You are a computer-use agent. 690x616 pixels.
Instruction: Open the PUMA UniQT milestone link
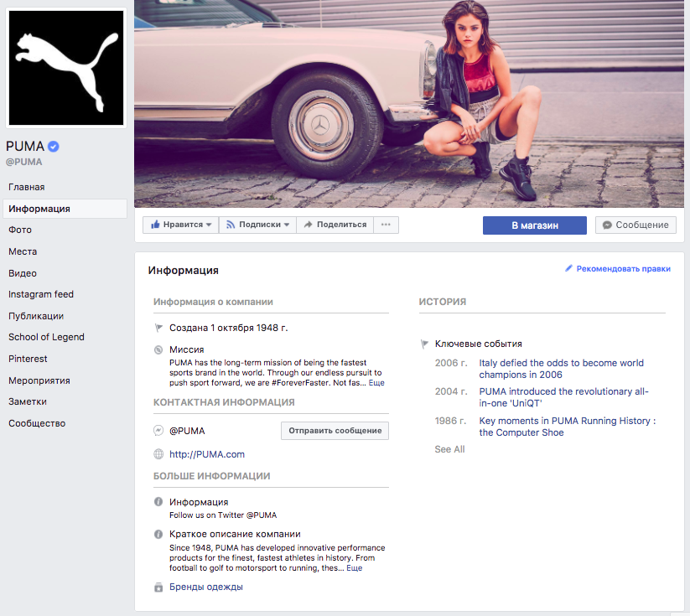563,397
